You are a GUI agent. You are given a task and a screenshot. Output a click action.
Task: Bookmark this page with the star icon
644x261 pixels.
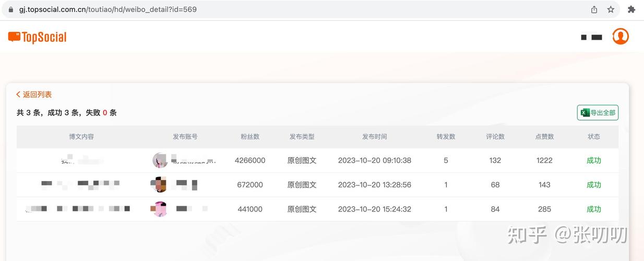[x=611, y=9]
